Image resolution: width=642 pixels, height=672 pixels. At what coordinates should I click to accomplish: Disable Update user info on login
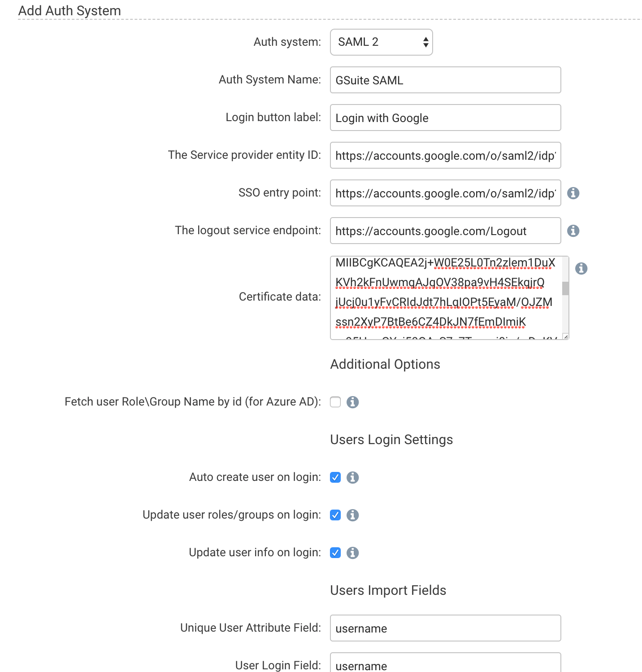point(335,553)
